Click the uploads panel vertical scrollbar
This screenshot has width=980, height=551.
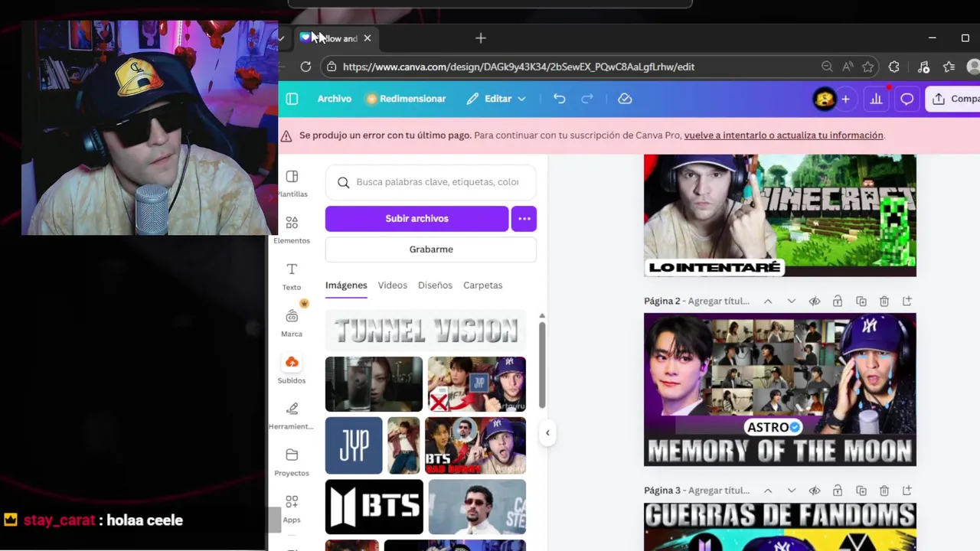(542, 364)
